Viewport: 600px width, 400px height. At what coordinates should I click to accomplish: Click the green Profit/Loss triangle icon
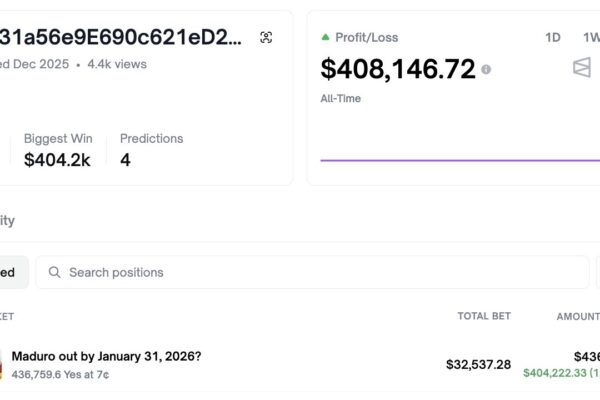pyautogui.click(x=326, y=37)
